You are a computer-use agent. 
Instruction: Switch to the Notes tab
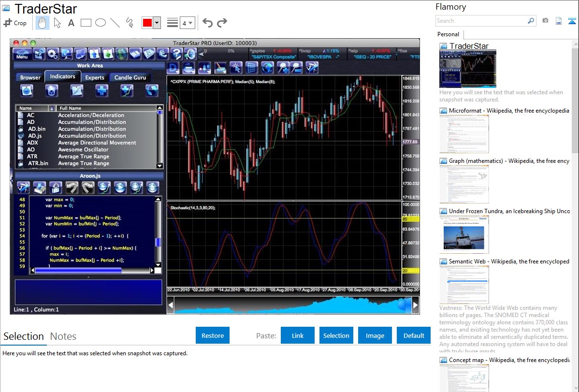click(x=63, y=336)
